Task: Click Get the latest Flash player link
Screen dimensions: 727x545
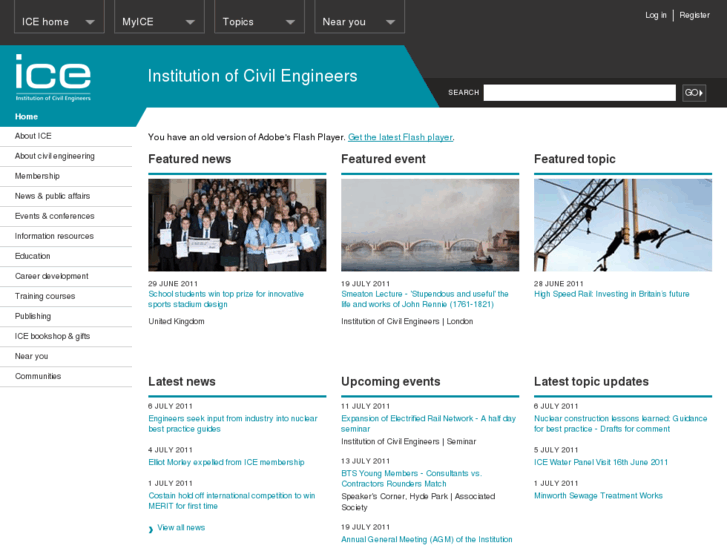Action: tap(400, 137)
